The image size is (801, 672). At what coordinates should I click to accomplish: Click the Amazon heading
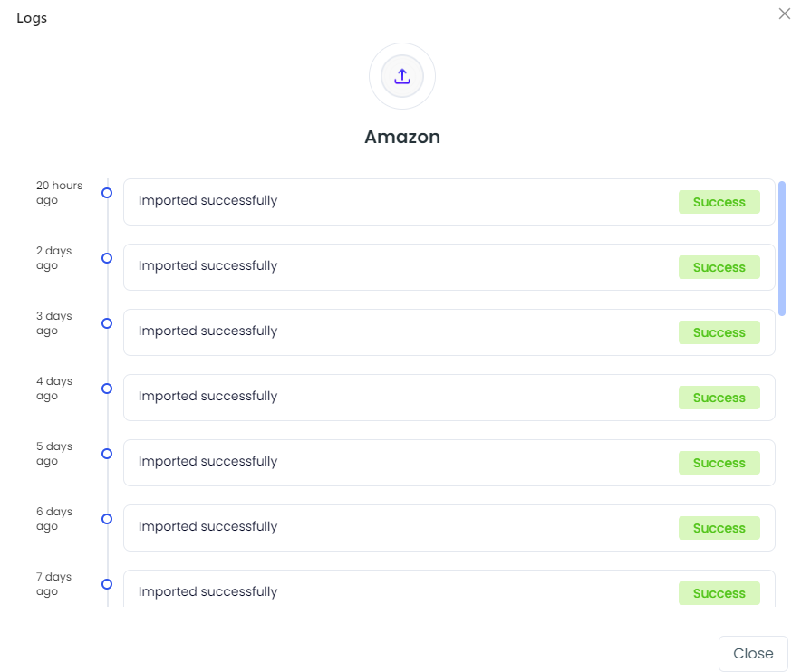click(x=402, y=137)
